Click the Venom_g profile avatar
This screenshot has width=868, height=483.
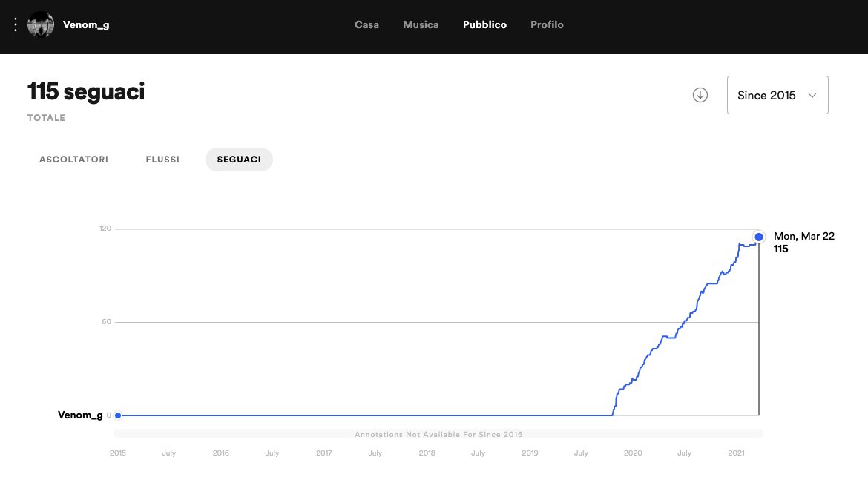point(41,24)
